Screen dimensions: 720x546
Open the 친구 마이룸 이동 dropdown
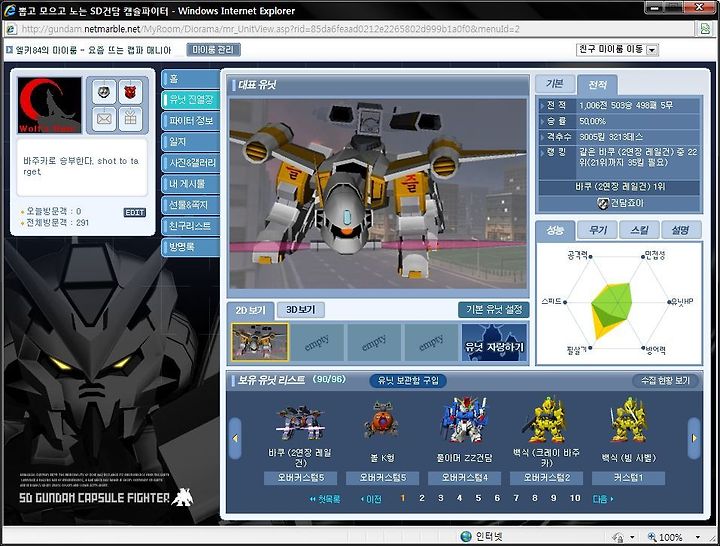pos(617,50)
